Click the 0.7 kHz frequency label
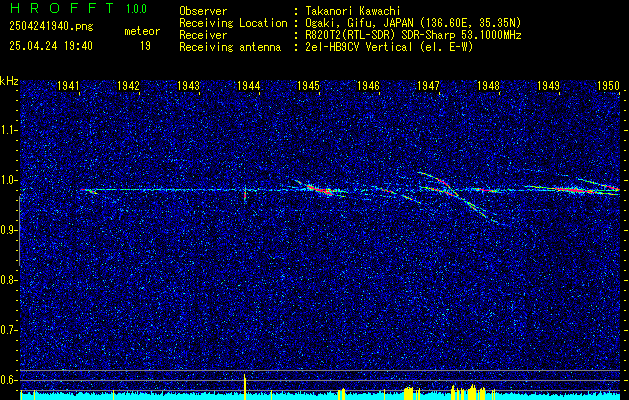Image resolution: width=629 pixels, height=400 pixels. point(8,330)
